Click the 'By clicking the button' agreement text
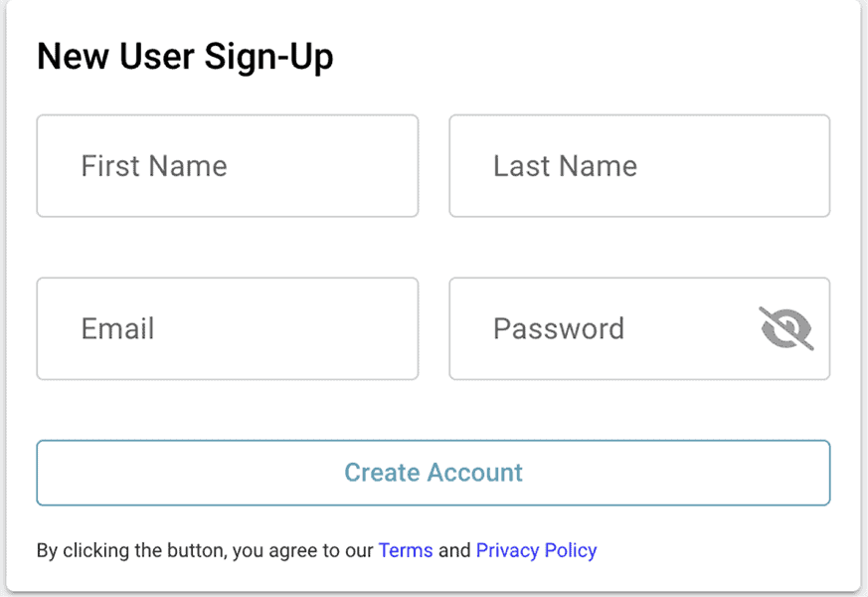The width and height of the screenshot is (868, 597). point(199,550)
